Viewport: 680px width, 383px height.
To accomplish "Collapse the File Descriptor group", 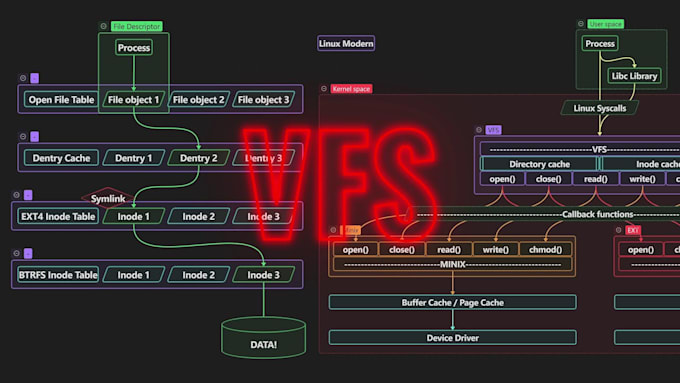I will click(x=104, y=26).
